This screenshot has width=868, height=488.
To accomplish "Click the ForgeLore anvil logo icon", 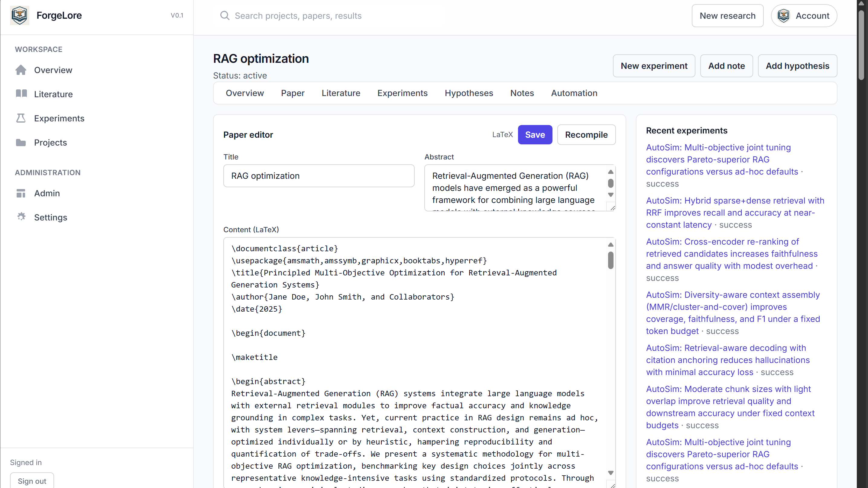I will (20, 15).
